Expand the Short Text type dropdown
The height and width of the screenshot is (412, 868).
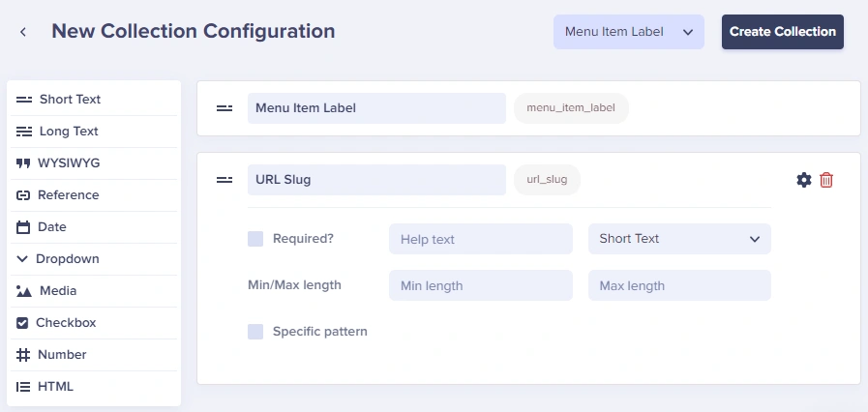(679, 239)
